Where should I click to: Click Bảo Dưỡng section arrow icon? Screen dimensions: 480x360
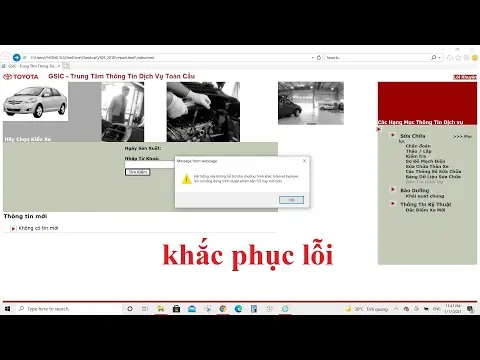point(393,189)
